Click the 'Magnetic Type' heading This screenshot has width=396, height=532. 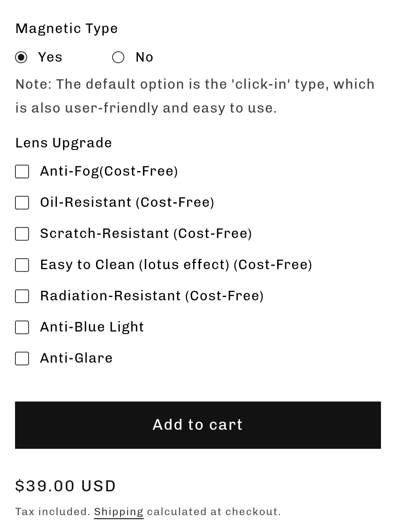point(66,29)
